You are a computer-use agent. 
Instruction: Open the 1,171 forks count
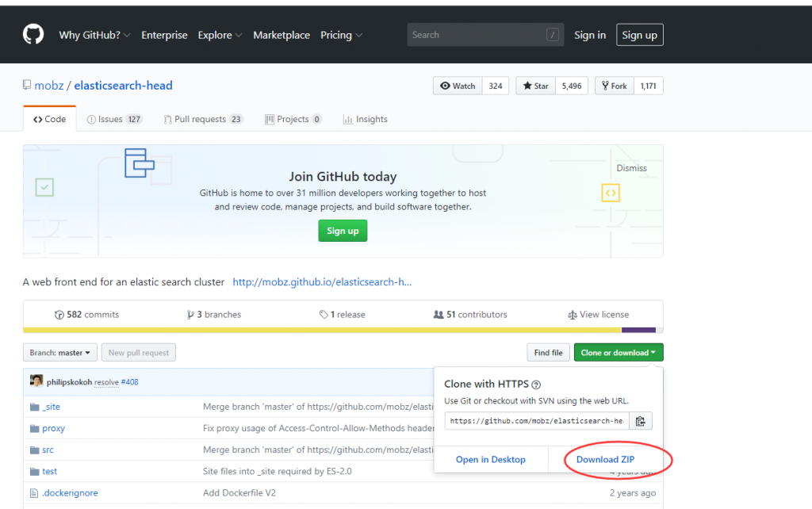tap(649, 86)
